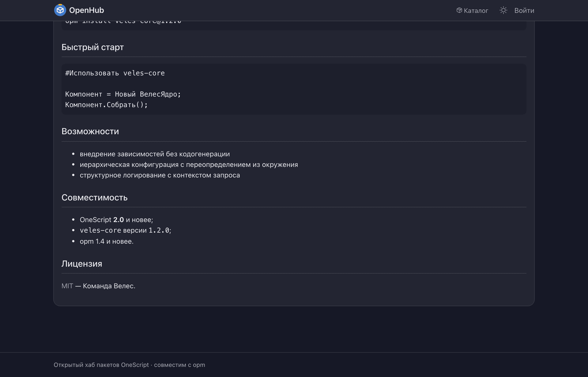Click the 'Команда Велес' text
The height and width of the screenshot is (377, 588).
pyautogui.click(x=108, y=286)
